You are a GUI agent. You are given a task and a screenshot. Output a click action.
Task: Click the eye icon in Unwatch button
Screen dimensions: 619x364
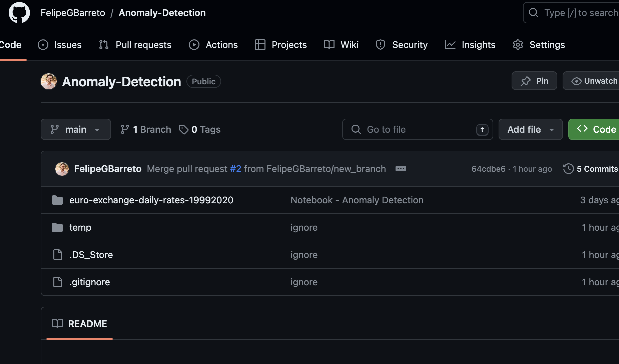pyautogui.click(x=576, y=81)
